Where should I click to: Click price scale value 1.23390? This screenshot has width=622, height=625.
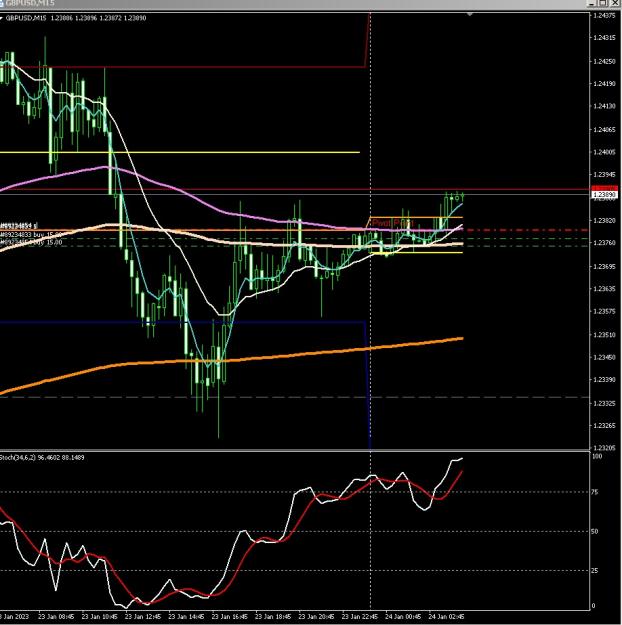[x=604, y=380]
